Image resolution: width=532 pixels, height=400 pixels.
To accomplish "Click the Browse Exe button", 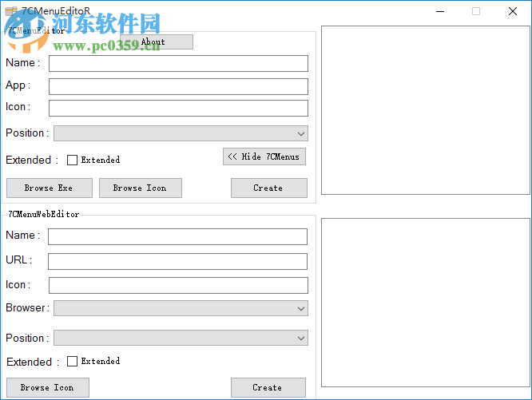I will pos(50,188).
